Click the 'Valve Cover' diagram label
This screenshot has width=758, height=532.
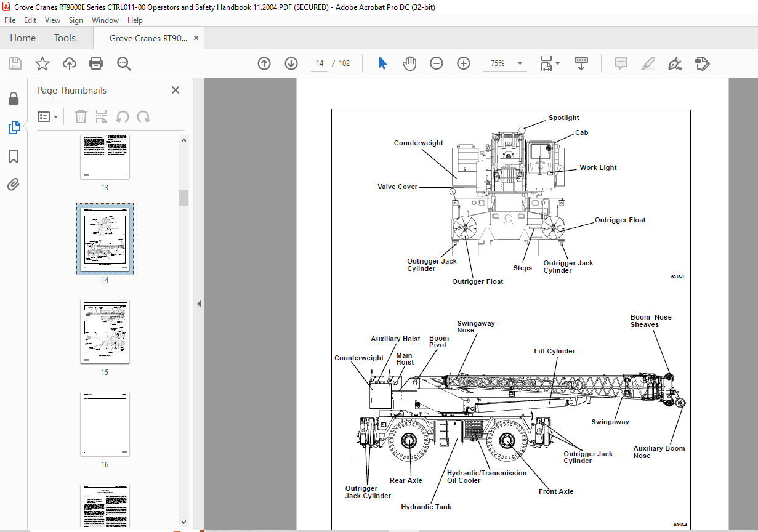(398, 187)
